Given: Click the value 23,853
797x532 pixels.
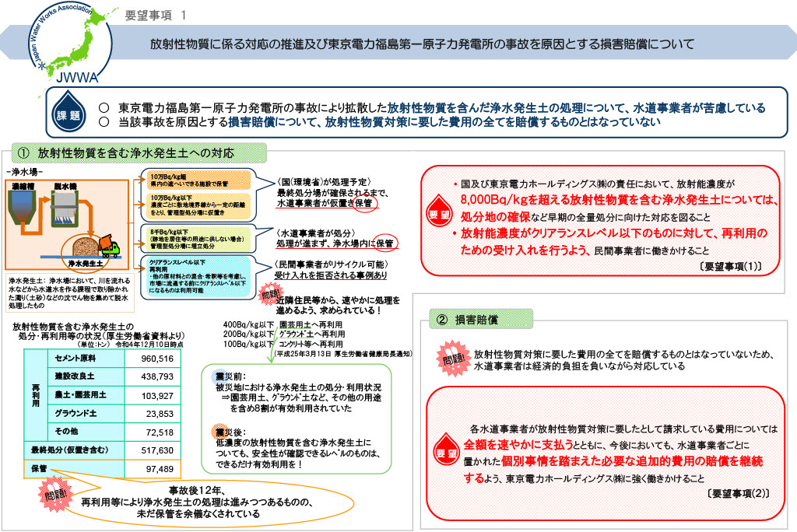Looking at the screenshot, I should click(160, 414).
